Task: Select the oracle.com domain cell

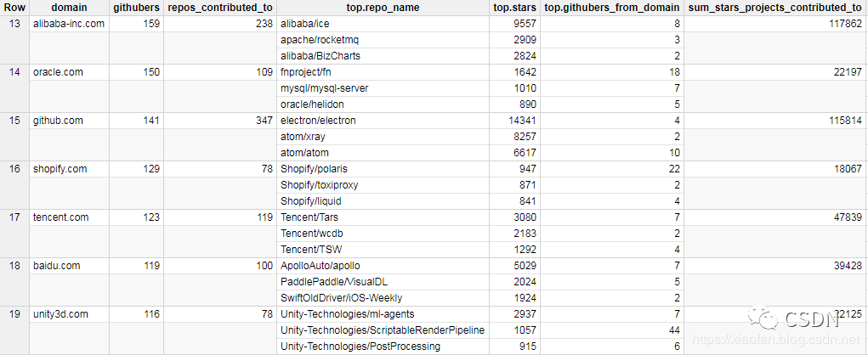Action: 58,72
